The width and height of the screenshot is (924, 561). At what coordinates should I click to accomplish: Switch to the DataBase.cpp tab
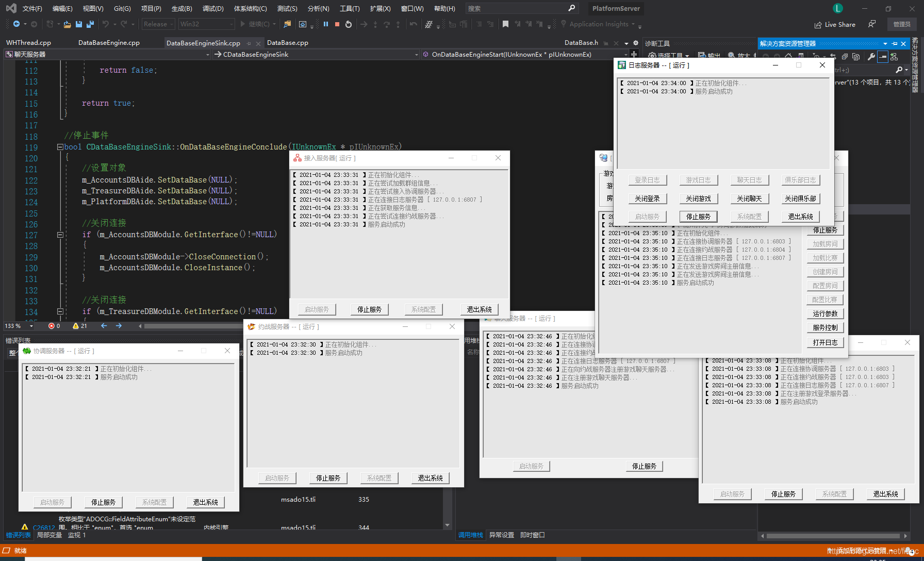click(288, 43)
